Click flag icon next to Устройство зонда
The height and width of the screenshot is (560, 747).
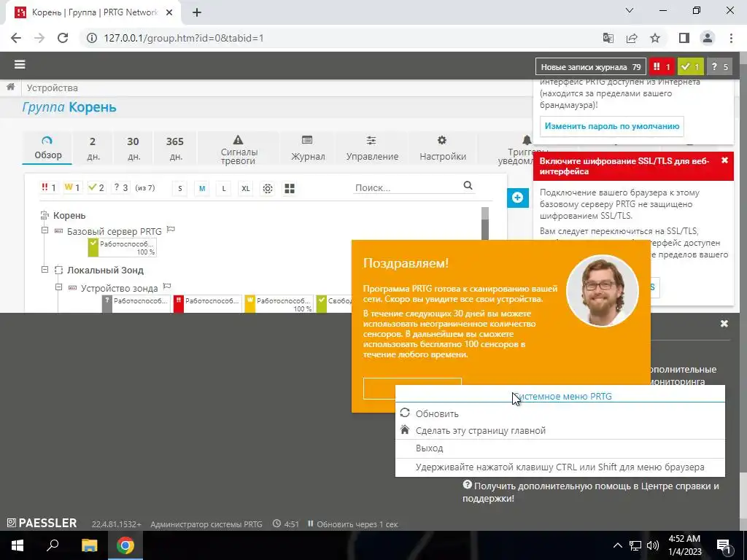point(167,287)
